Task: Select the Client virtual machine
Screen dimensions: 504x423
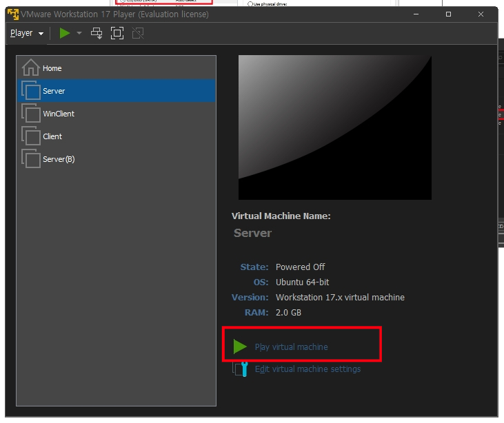Action: [x=116, y=136]
